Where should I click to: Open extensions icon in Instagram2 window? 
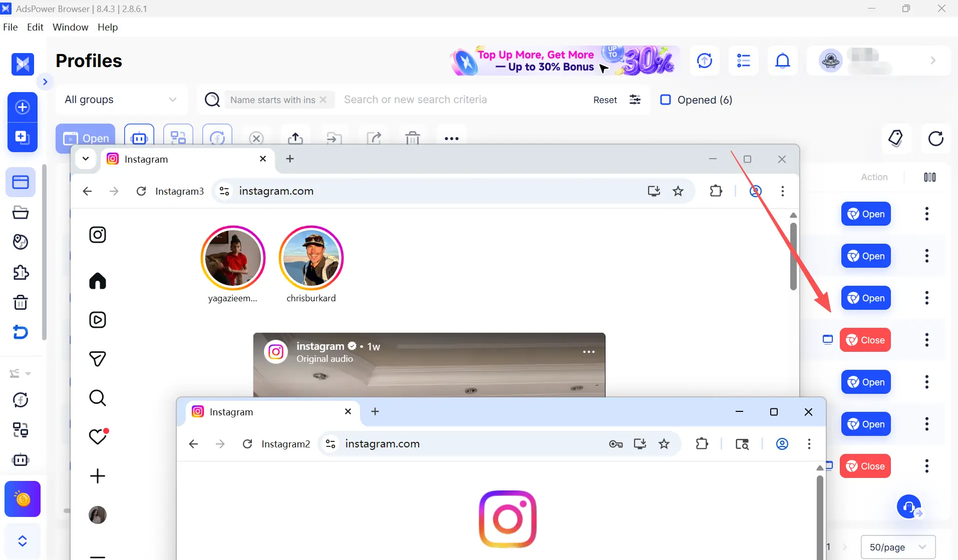point(702,443)
